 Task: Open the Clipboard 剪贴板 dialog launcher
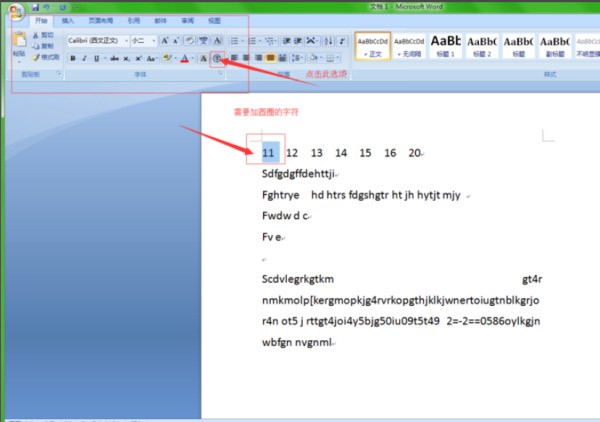[59, 73]
